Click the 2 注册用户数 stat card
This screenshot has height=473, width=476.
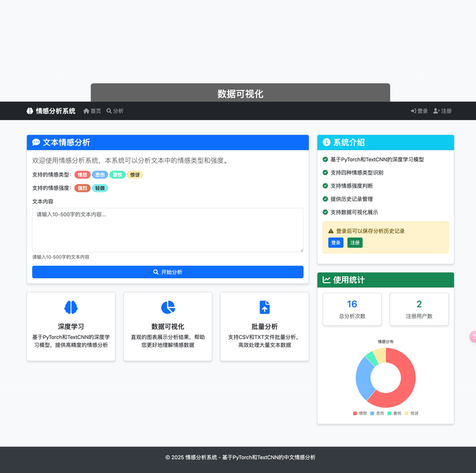tap(419, 309)
